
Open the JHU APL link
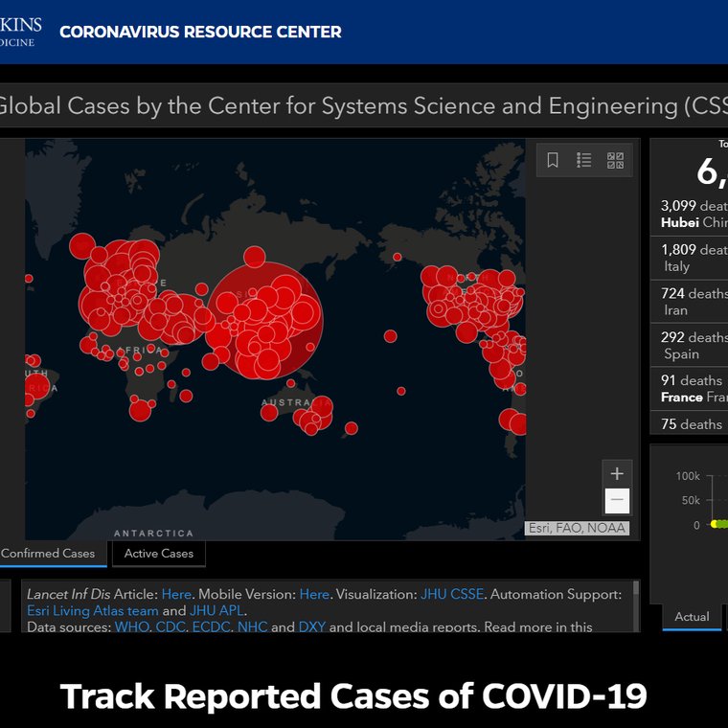(x=216, y=610)
